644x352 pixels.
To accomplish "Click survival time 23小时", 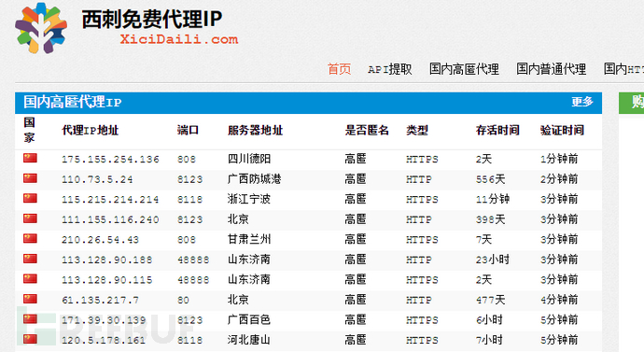I will 493,260.
